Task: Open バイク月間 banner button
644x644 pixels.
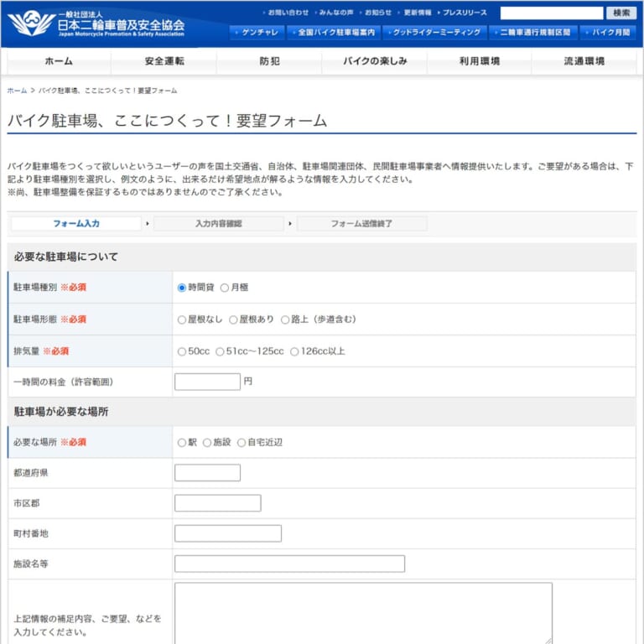Action: coord(608,32)
